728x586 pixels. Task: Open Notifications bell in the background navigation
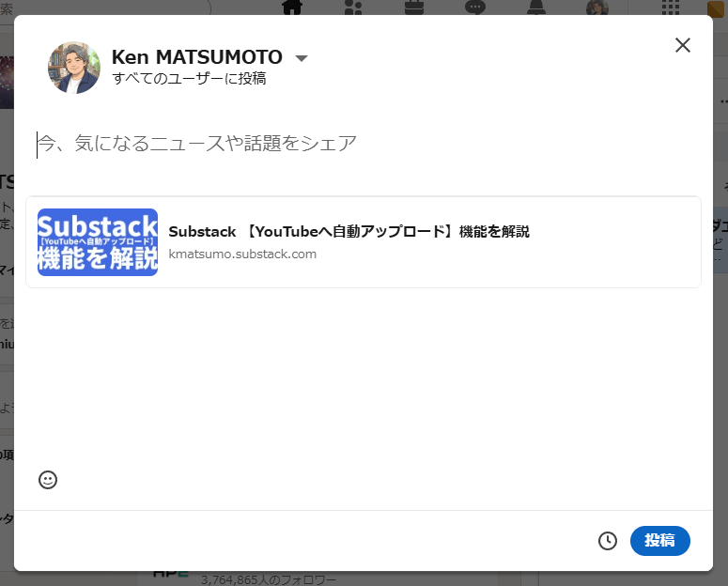(x=536, y=7)
